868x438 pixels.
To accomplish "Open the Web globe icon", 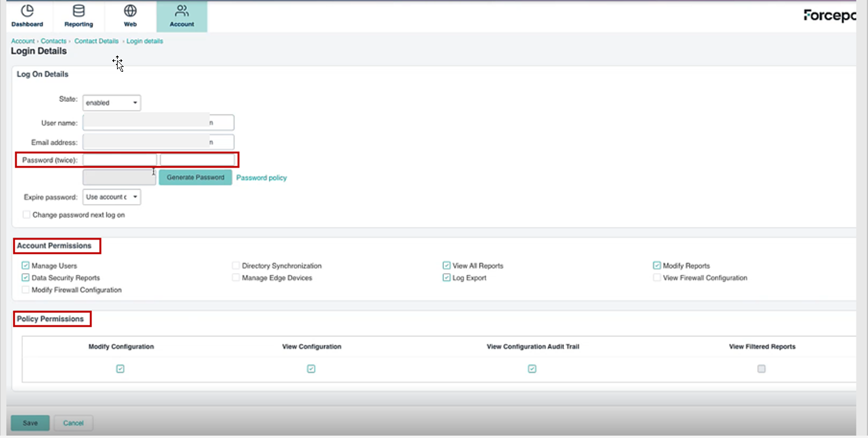I will pyautogui.click(x=130, y=16).
